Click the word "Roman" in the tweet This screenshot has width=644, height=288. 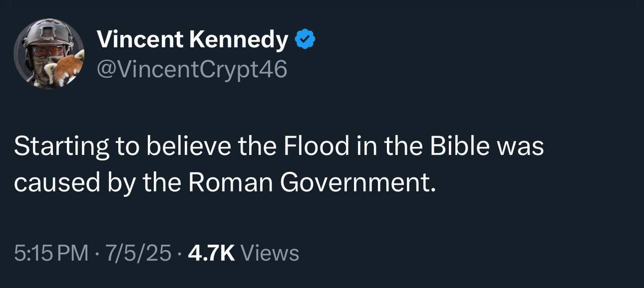(230, 183)
